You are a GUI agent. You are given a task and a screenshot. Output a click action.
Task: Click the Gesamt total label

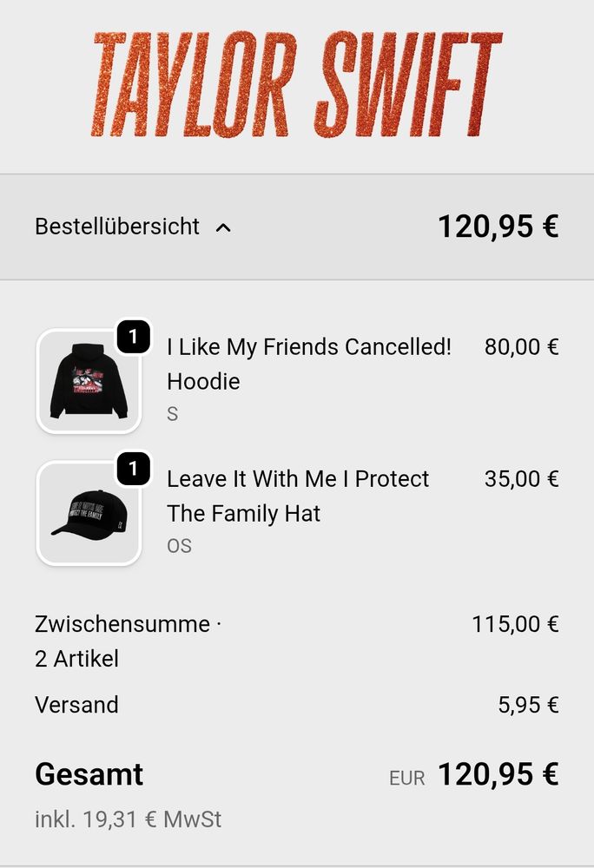tap(89, 774)
